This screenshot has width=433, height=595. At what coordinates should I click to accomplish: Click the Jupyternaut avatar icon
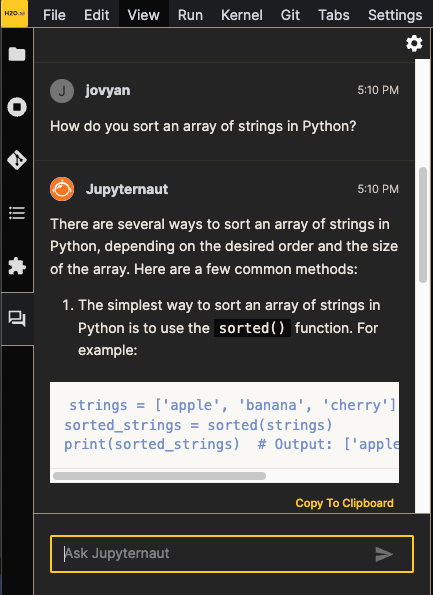click(62, 189)
